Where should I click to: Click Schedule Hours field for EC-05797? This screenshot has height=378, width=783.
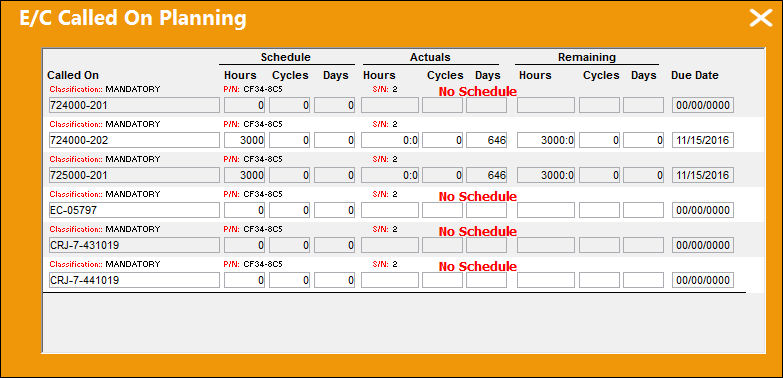pos(245,210)
